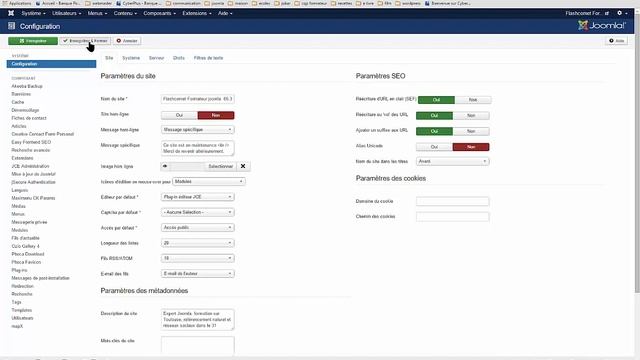Open the E-mail des fils dropdown

click(198, 273)
